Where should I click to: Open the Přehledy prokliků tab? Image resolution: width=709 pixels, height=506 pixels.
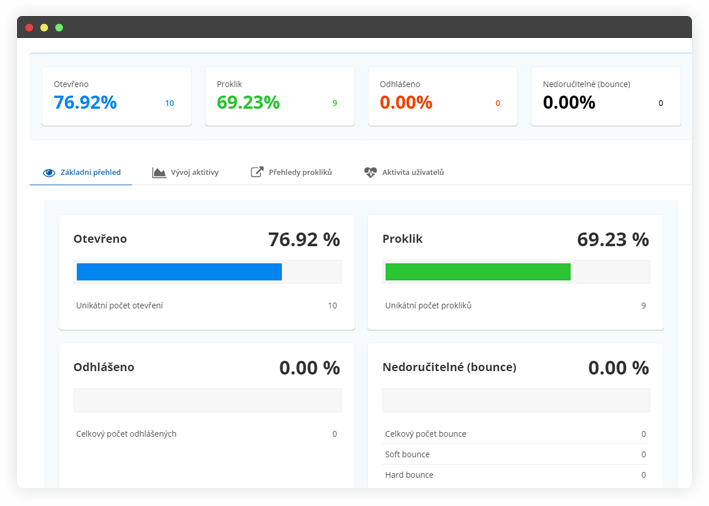pos(292,172)
